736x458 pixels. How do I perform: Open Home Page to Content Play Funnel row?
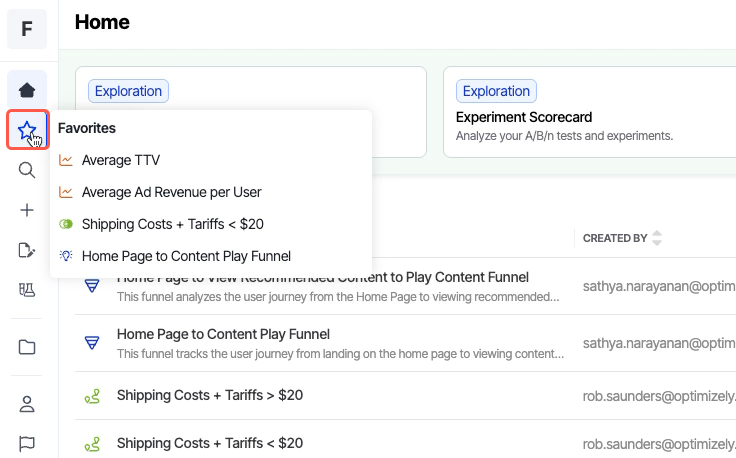click(x=223, y=334)
